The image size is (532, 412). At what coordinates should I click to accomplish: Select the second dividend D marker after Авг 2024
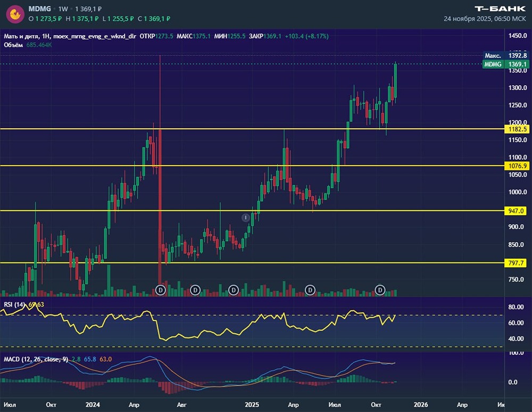pos(195,290)
